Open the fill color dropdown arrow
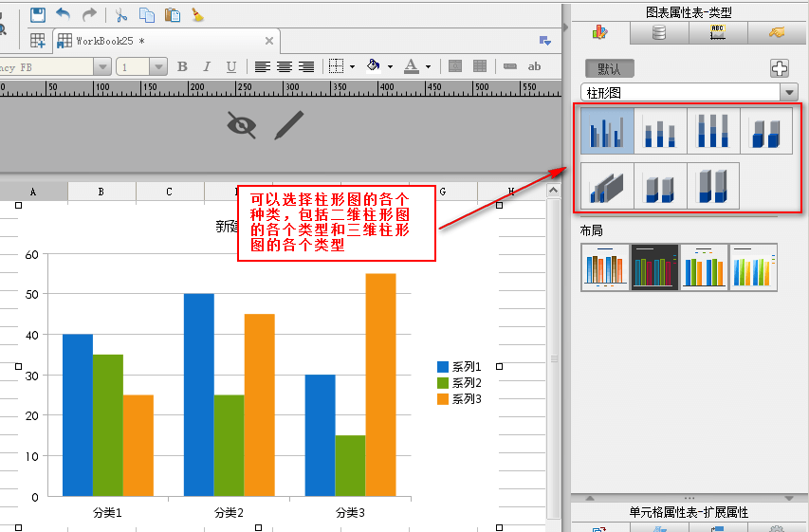The height and width of the screenshot is (532, 809). 390,67
